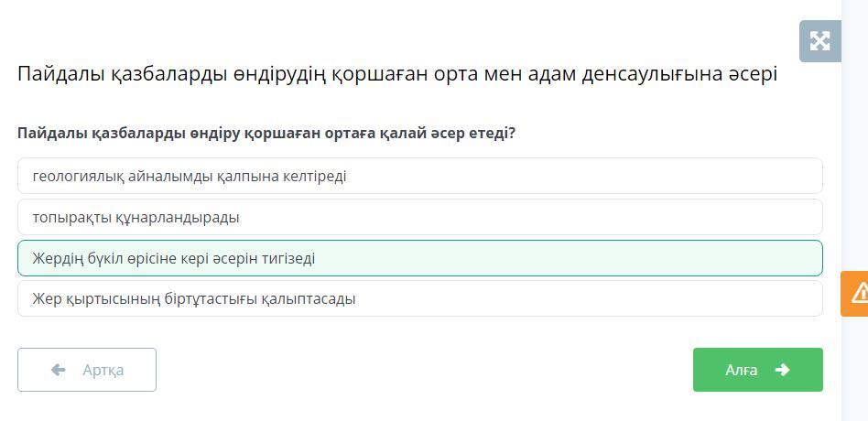Pick the highlighted answer "Жердің бүкіл өрісіне кері әсерін тигізеді"
The image size is (868, 421).
419,258
